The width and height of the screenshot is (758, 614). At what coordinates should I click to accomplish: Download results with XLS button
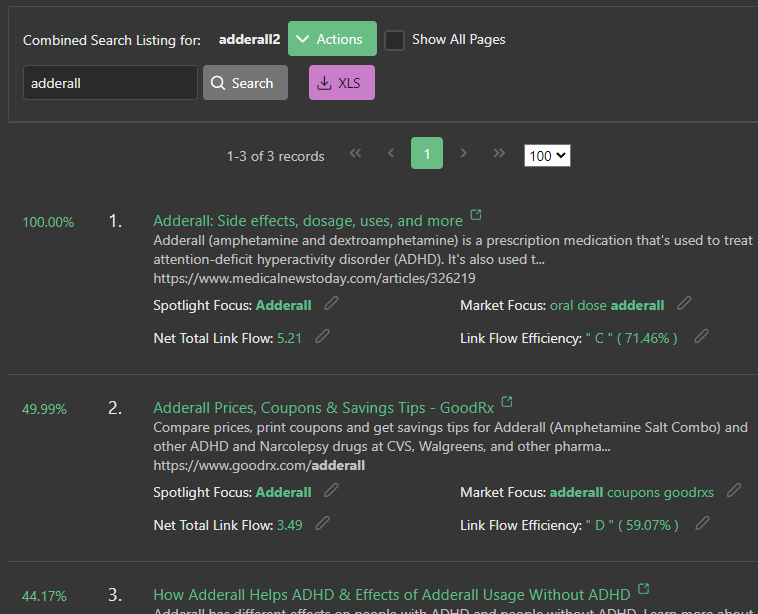pyautogui.click(x=342, y=83)
